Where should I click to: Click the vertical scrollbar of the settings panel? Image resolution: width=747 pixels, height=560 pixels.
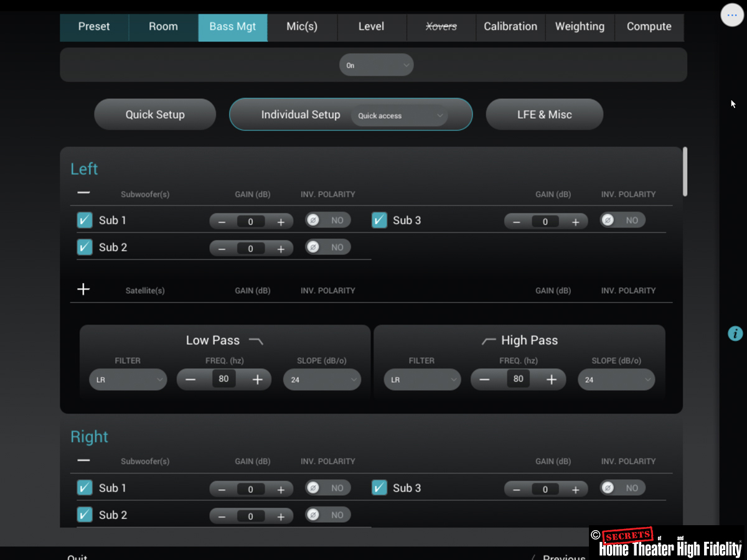click(685, 172)
